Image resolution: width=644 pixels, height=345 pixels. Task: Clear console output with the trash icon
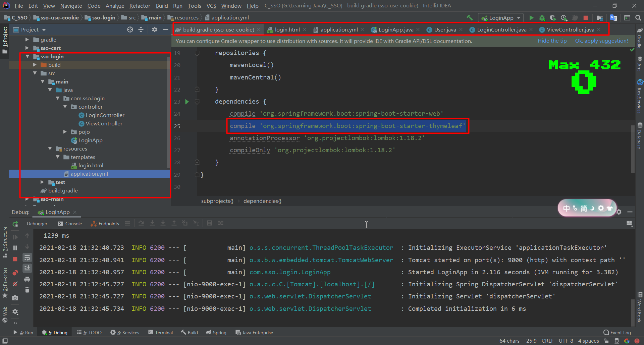pos(27,290)
